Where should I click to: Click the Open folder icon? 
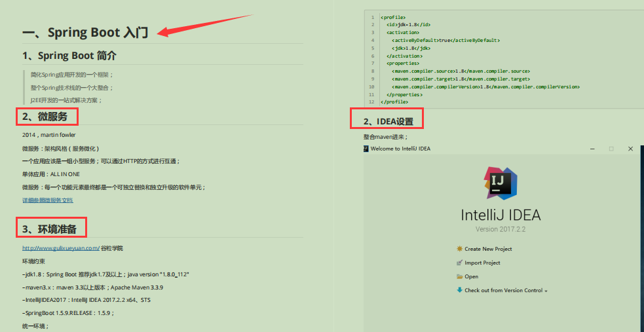[x=460, y=276]
